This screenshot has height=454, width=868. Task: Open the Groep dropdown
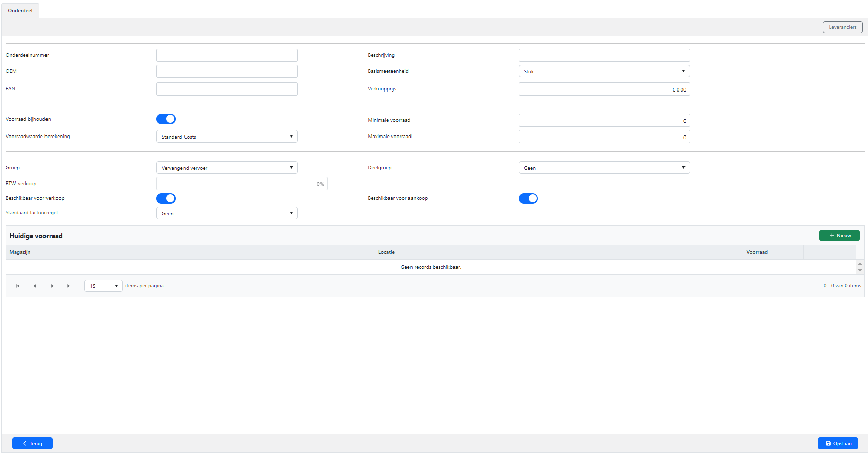coord(226,168)
